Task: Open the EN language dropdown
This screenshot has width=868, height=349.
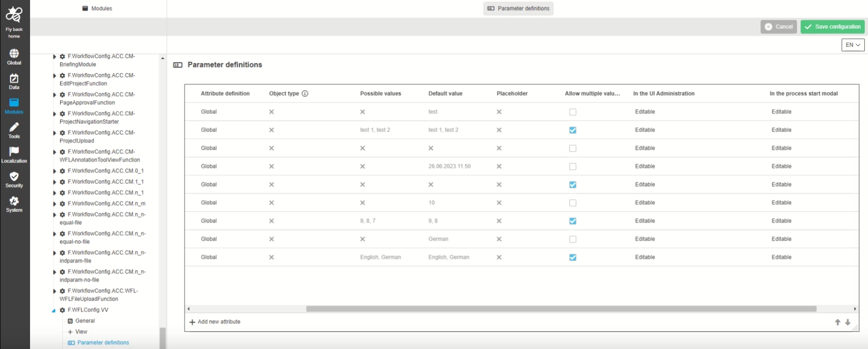Action: point(852,45)
